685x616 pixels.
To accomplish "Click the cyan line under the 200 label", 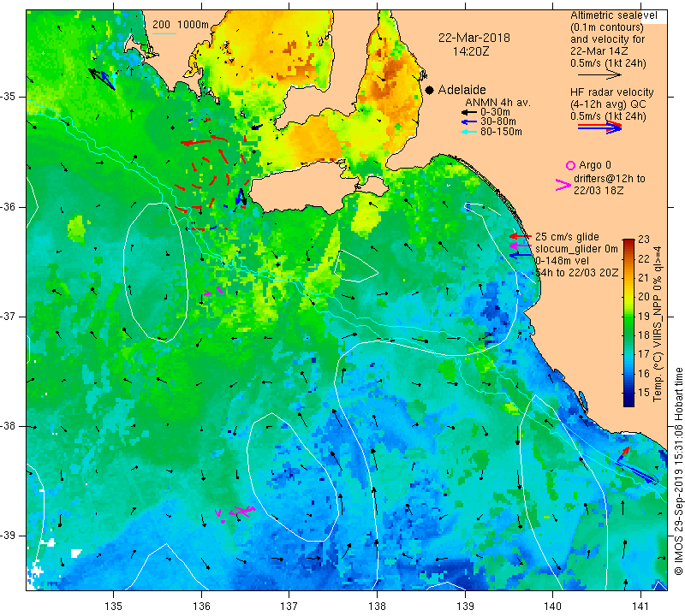I will 164,33.
